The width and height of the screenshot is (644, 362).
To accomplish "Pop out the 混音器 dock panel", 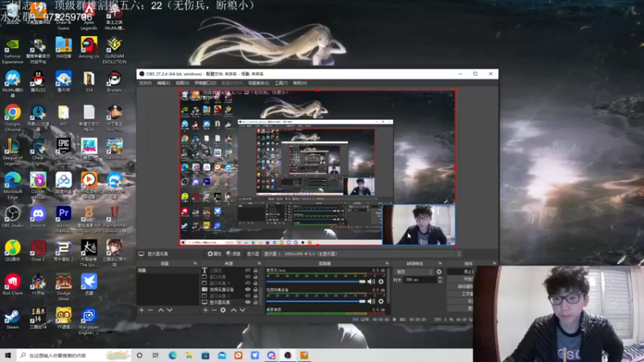I will point(387,264).
